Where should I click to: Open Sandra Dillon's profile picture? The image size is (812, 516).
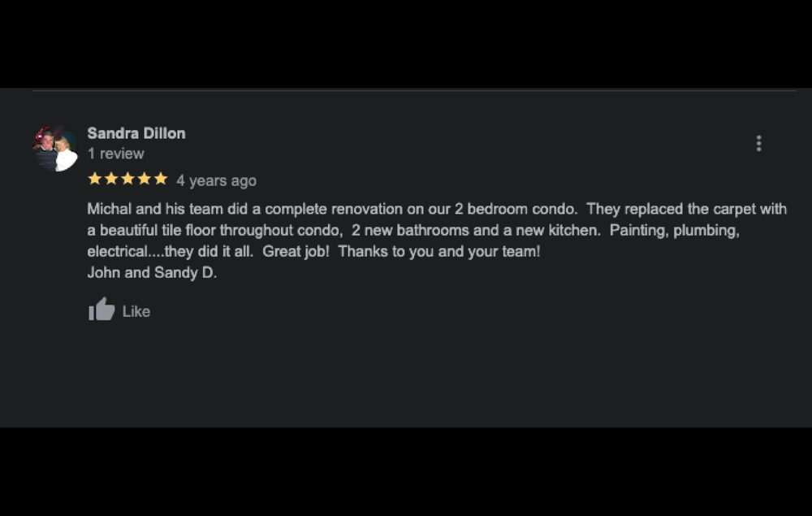[x=55, y=148]
